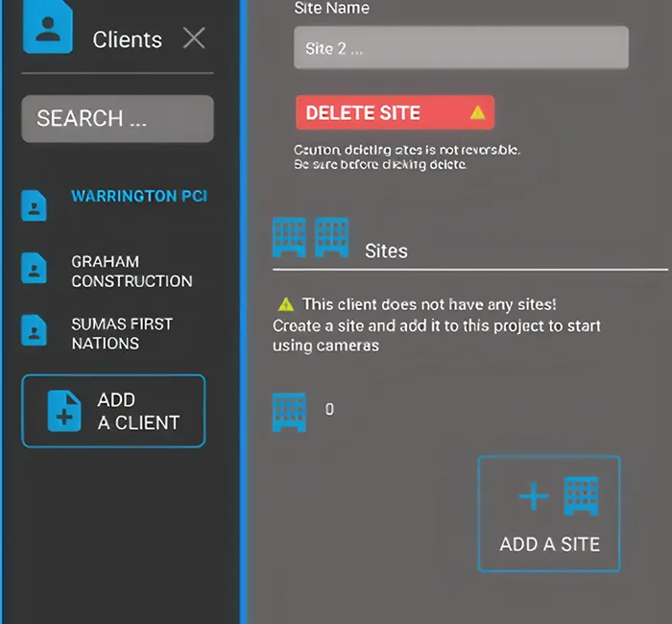Click the add-document icon in Add a Client

pos(64,411)
